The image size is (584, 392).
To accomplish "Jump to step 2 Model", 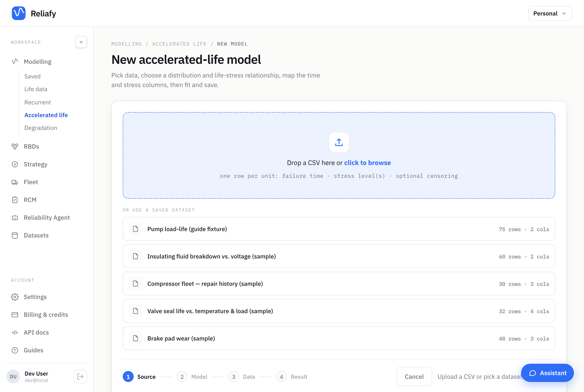I will coord(192,377).
